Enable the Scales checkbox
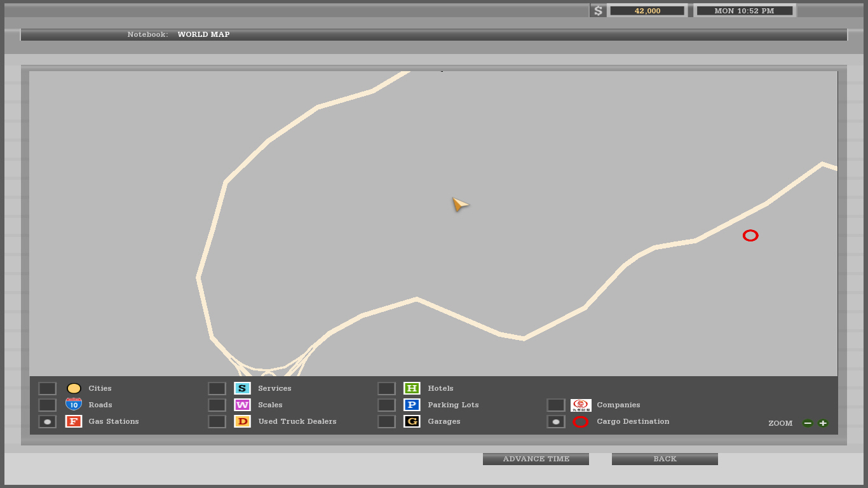Viewport: 868px width, 488px height. pos(217,405)
